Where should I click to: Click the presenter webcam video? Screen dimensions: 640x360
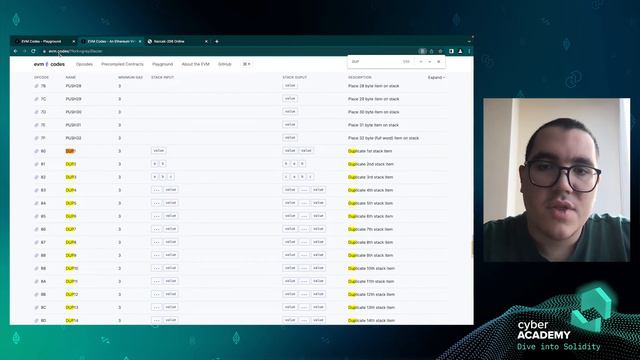click(x=557, y=180)
